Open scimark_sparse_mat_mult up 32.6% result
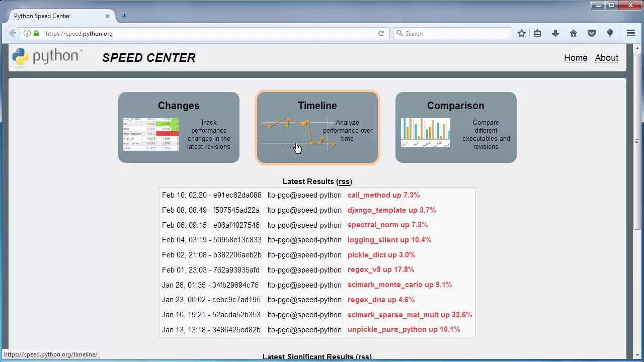The height and width of the screenshot is (362, 644). tap(410, 315)
